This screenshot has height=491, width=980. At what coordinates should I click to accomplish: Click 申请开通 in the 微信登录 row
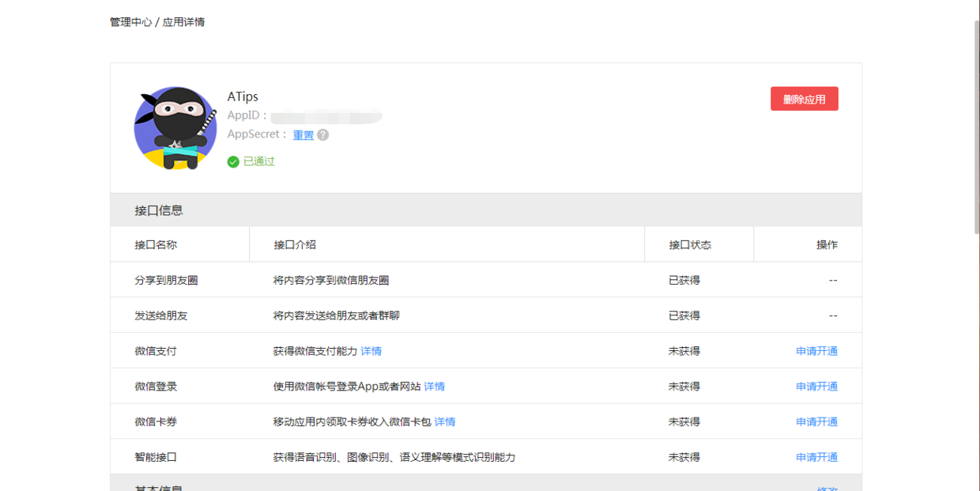click(817, 387)
